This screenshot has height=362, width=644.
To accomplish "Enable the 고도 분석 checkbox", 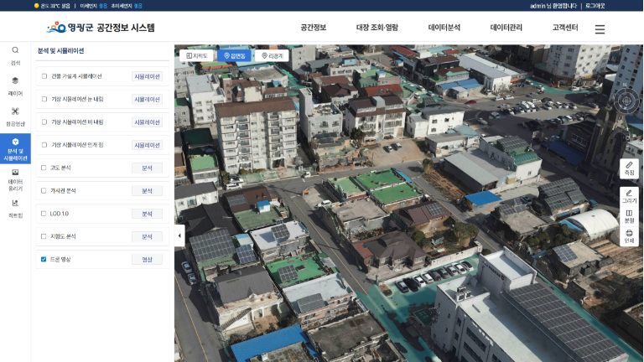I will [44, 168].
